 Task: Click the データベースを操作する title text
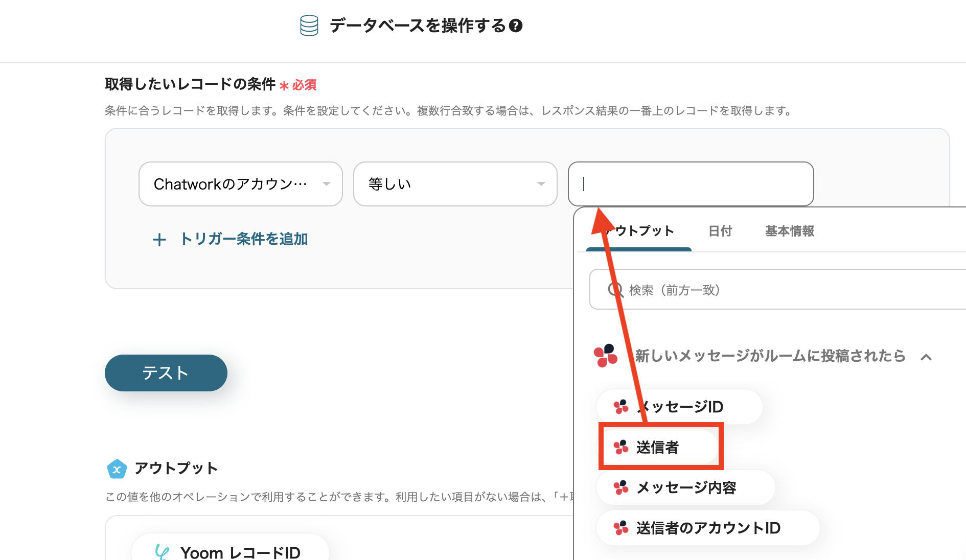point(418,26)
